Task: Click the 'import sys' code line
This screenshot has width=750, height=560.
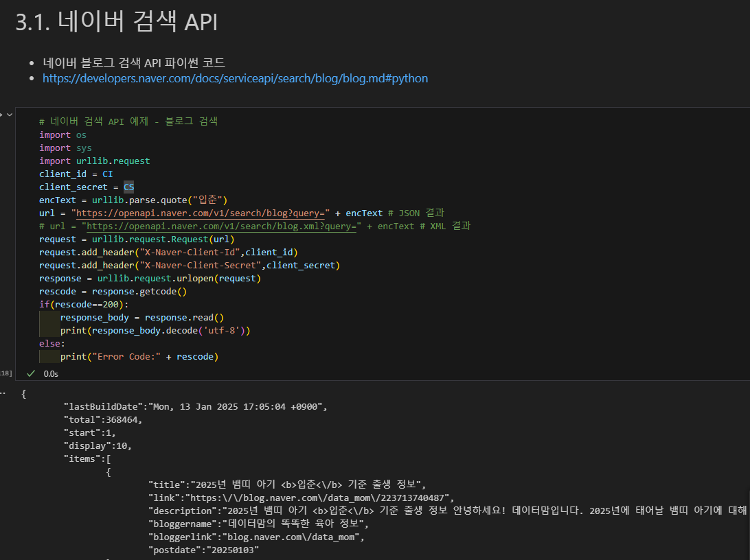Action: click(65, 148)
